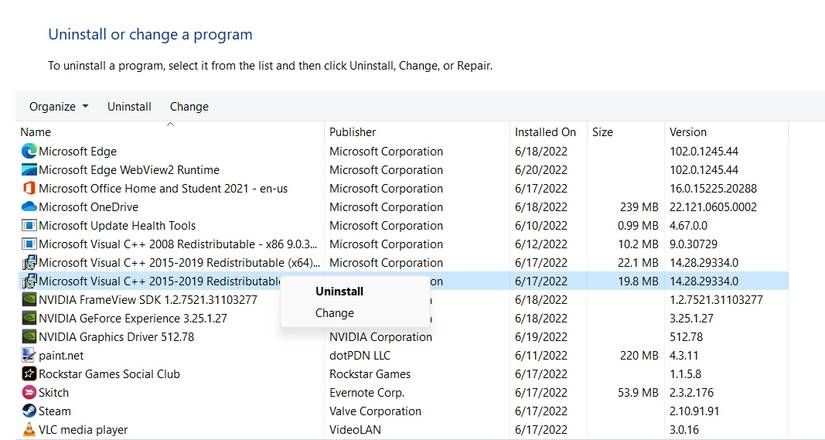Click the Rockstar Games publisher cell
The height and width of the screenshot is (440, 825).
click(370, 374)
